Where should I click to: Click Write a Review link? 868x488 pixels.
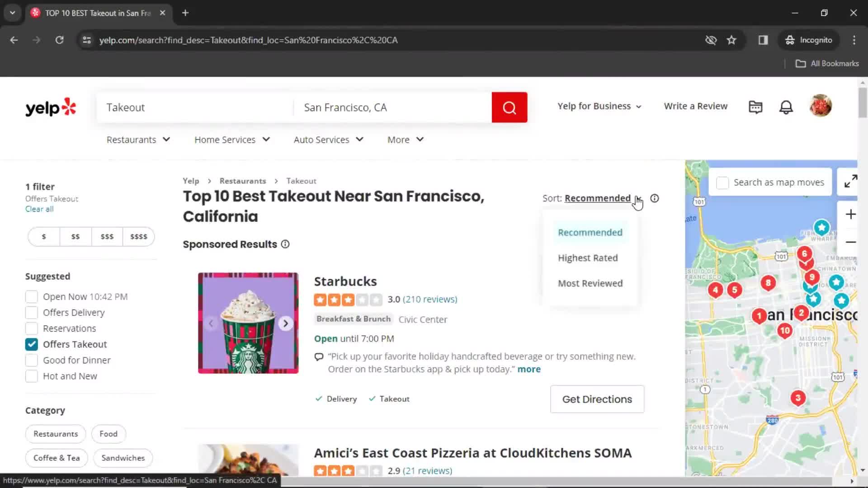click(695, 106)
